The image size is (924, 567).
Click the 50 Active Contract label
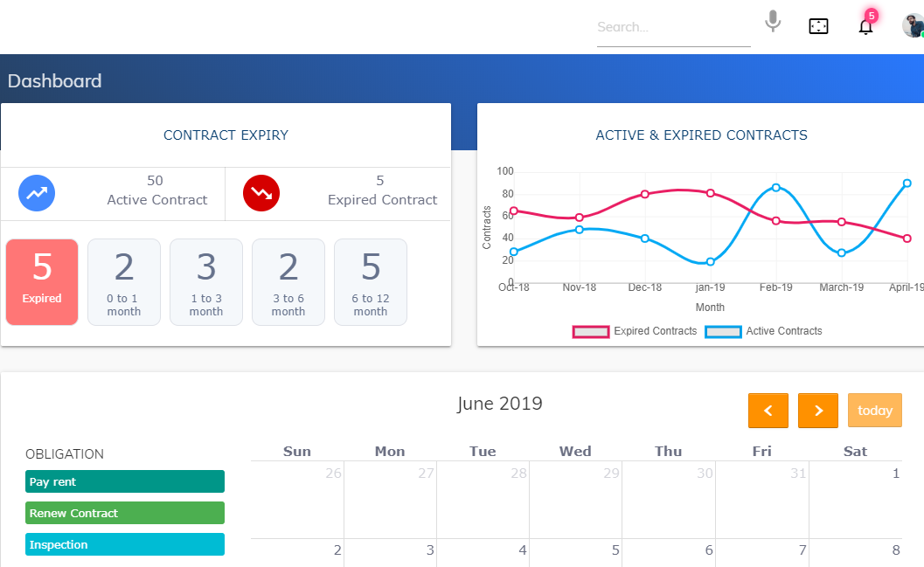coord(156,190)
